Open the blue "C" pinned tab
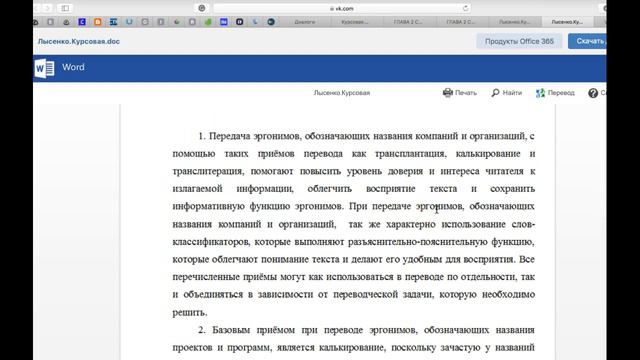640x360 pixels. pyautogui.click(x=82, y=22)
